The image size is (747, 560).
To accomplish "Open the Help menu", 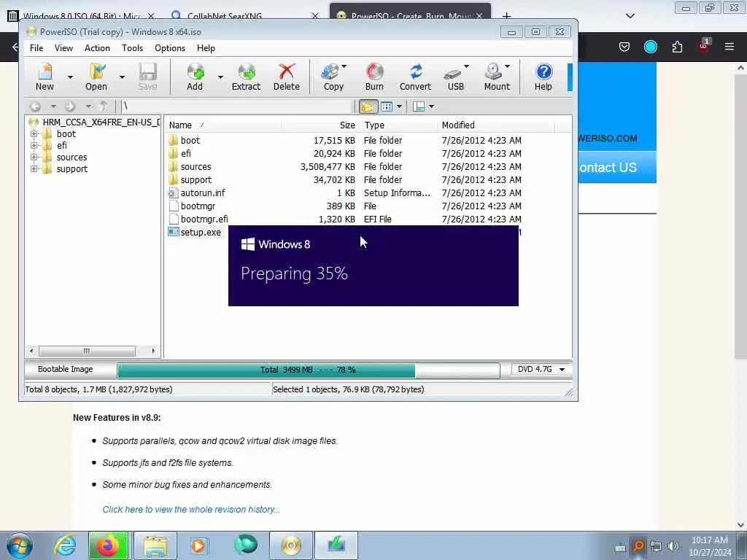I will (x=206, y=48).
